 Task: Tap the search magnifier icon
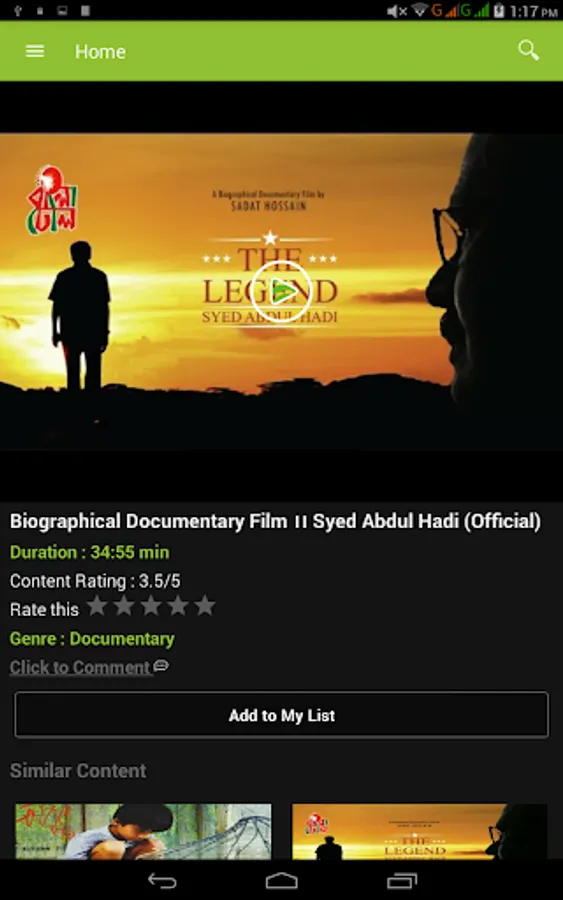pyautogui.click(x=529, y=51)
